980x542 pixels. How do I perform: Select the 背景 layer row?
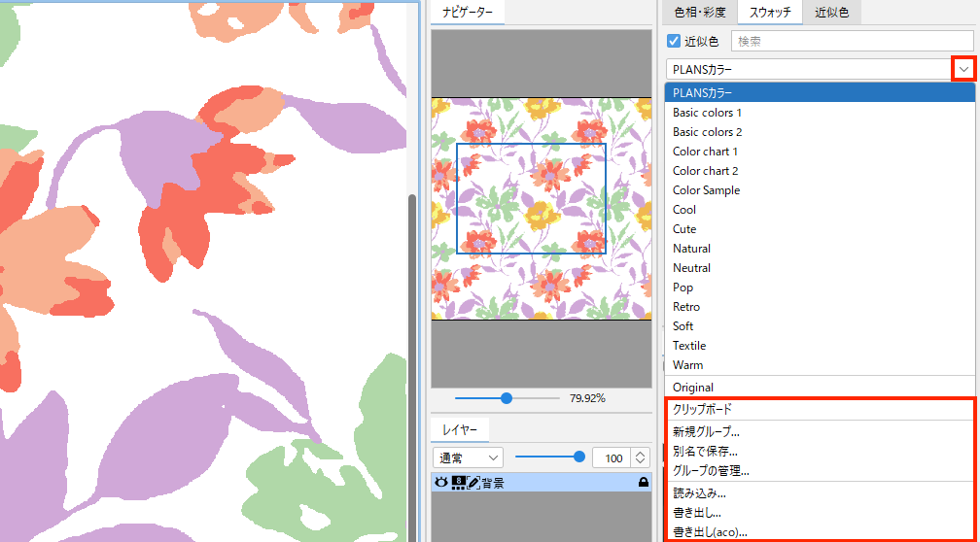point(542,482)
